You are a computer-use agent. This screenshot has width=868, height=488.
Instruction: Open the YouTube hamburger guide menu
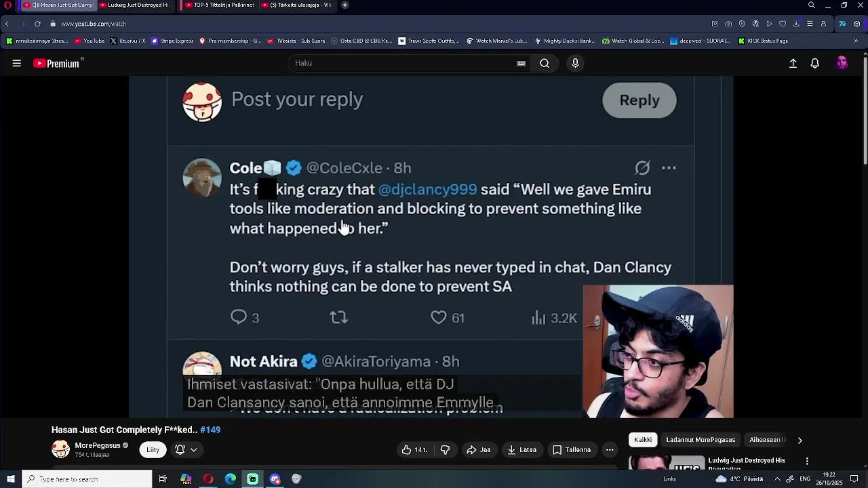click(17, 63)
